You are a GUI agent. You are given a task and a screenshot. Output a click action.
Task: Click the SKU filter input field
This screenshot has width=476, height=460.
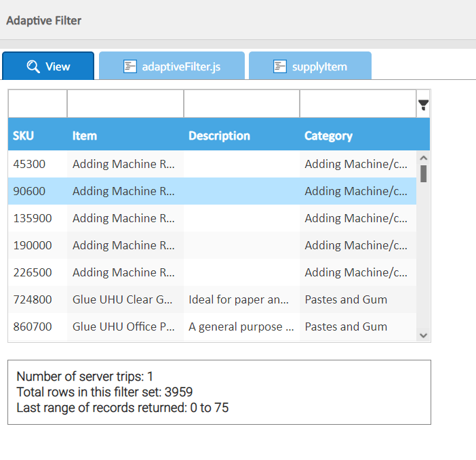point(37,104)
